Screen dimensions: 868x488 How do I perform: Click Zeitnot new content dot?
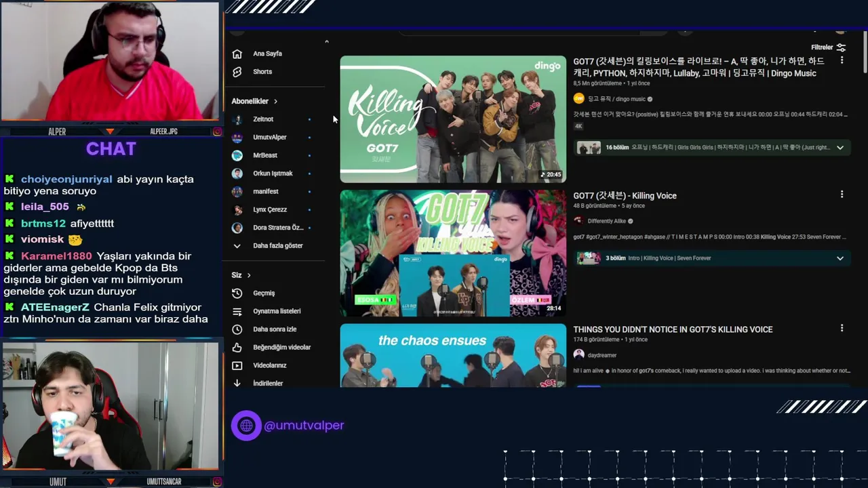coord(309,119)
